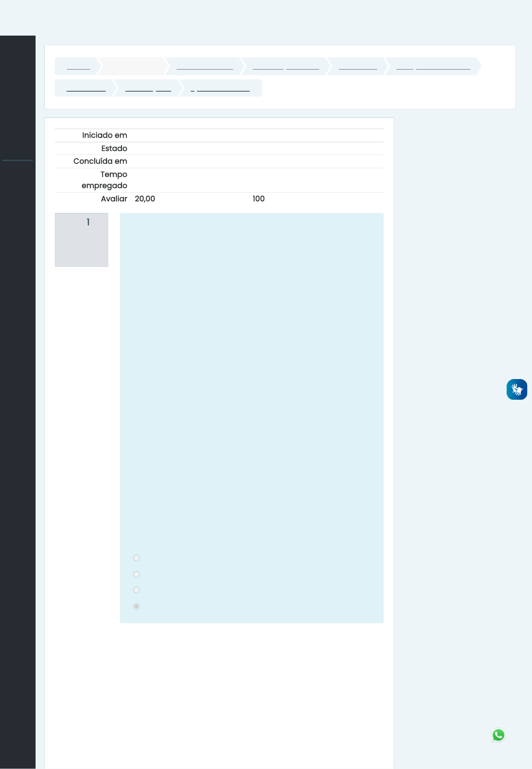
Task: Click the fourth, already selected radio option
Action: click(x=136, y=606)
